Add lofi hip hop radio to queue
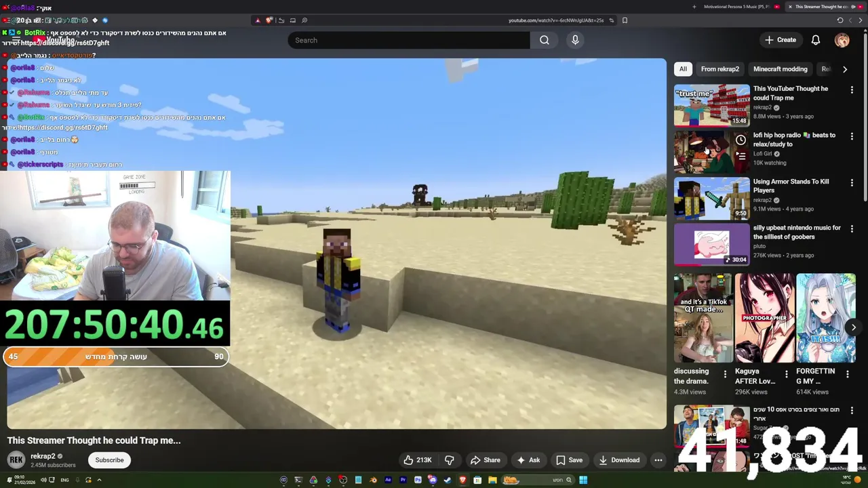The image size is (868, 488). pyautogui.click(x=741, y=156)
